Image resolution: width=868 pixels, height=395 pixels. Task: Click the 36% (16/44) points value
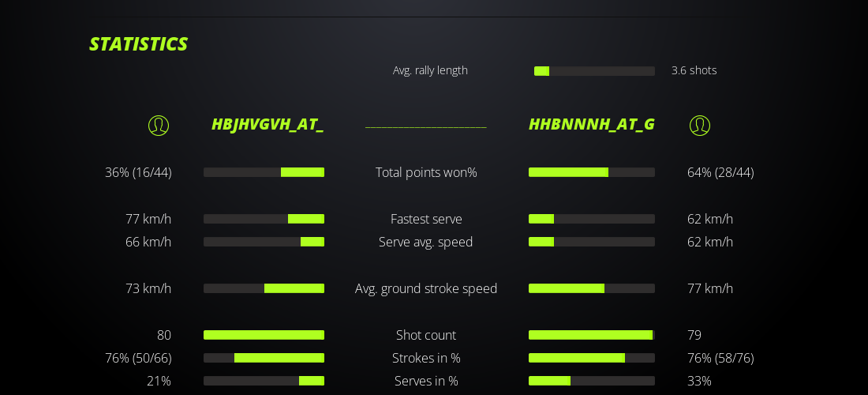(138, 172)
